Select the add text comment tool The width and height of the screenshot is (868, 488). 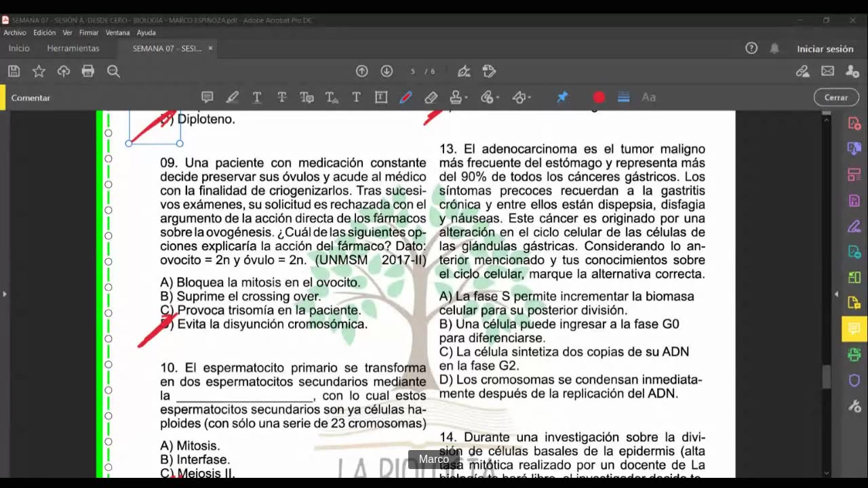[x=356, y=98]
